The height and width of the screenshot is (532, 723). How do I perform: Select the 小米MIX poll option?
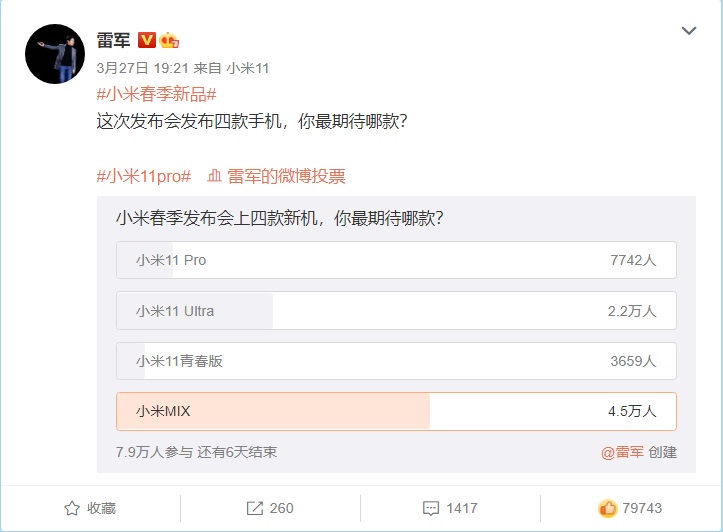pyautogui.click(x=396, y=411)
